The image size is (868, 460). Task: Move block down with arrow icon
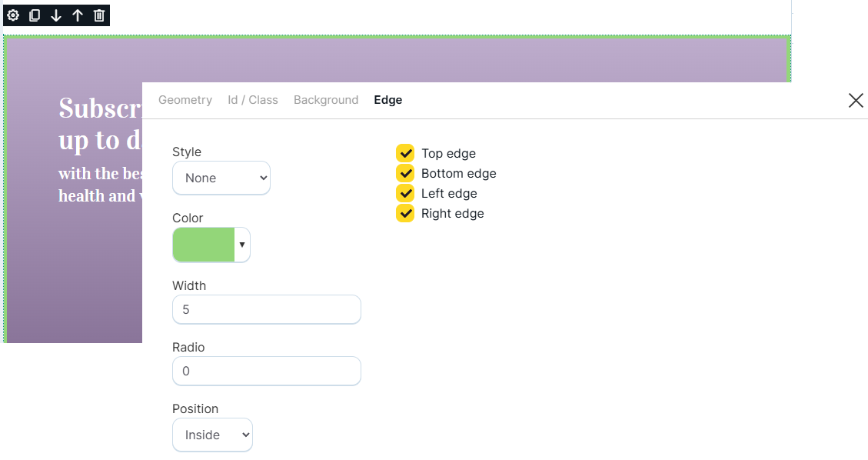tap(56, 15)
